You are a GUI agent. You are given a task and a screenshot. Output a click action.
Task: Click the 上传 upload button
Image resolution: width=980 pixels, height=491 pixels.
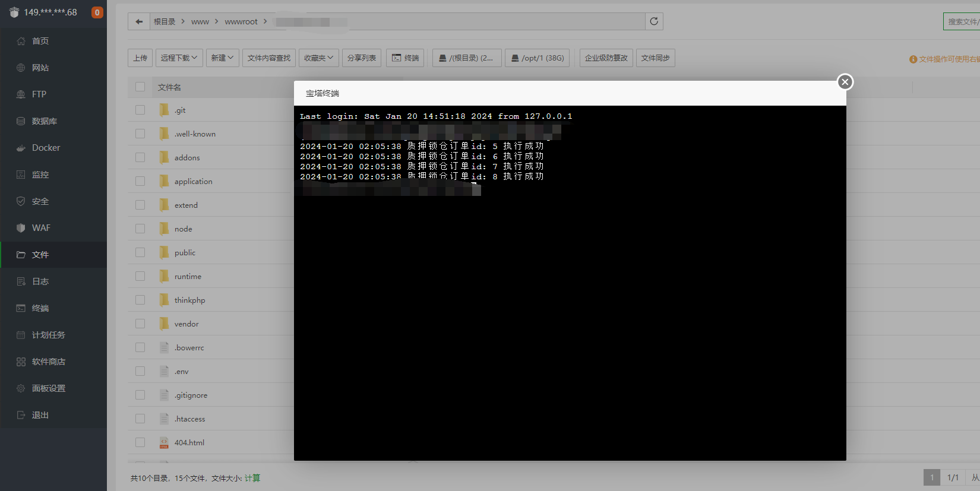140,58
